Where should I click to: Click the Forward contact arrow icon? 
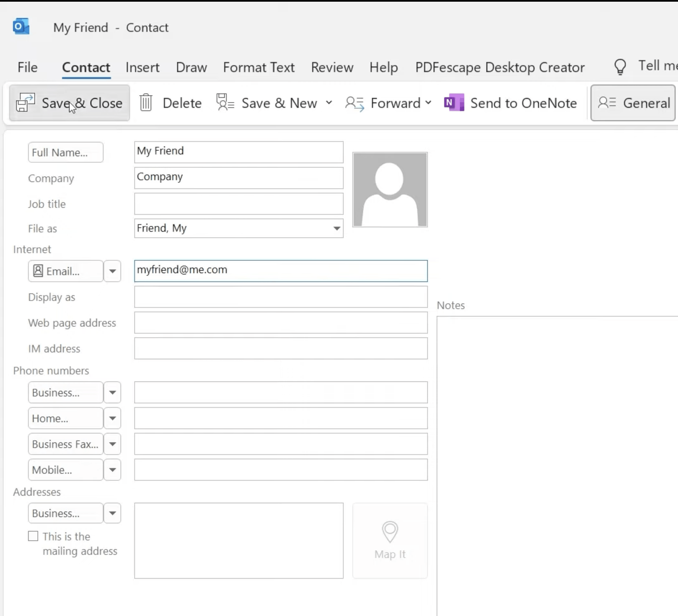355,103
